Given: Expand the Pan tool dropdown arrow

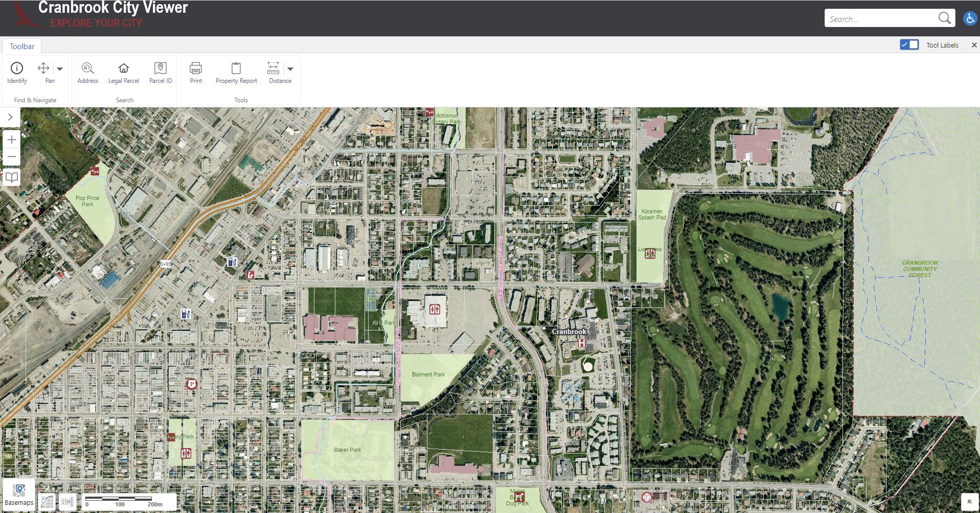Looking at the screenshot, I should (x=59, y=69).
